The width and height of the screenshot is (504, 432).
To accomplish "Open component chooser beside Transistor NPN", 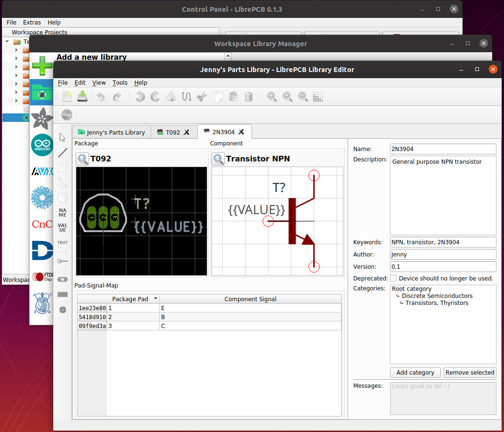I will point(218,159).
